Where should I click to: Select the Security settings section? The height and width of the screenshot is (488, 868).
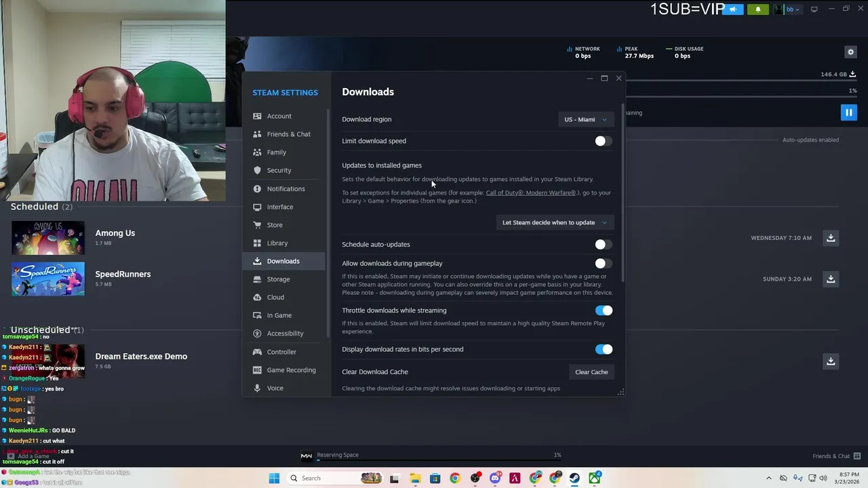pyautogui.click(x=283, y=170)
